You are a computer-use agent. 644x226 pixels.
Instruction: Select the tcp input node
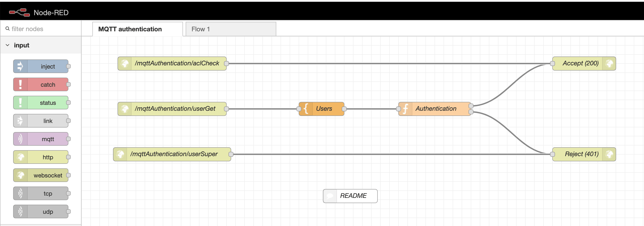point(41,194)
